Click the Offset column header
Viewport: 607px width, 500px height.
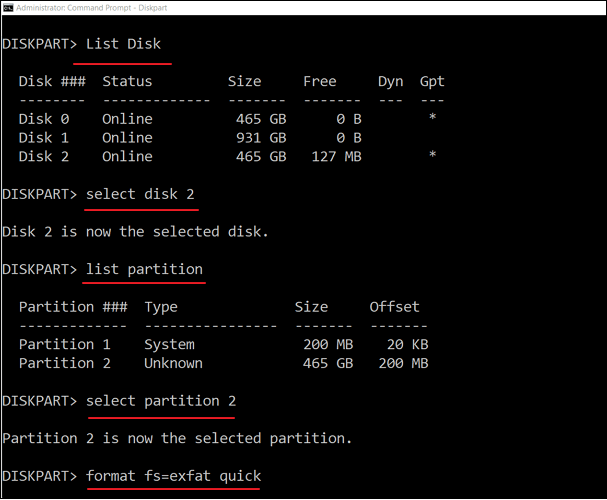395,307
